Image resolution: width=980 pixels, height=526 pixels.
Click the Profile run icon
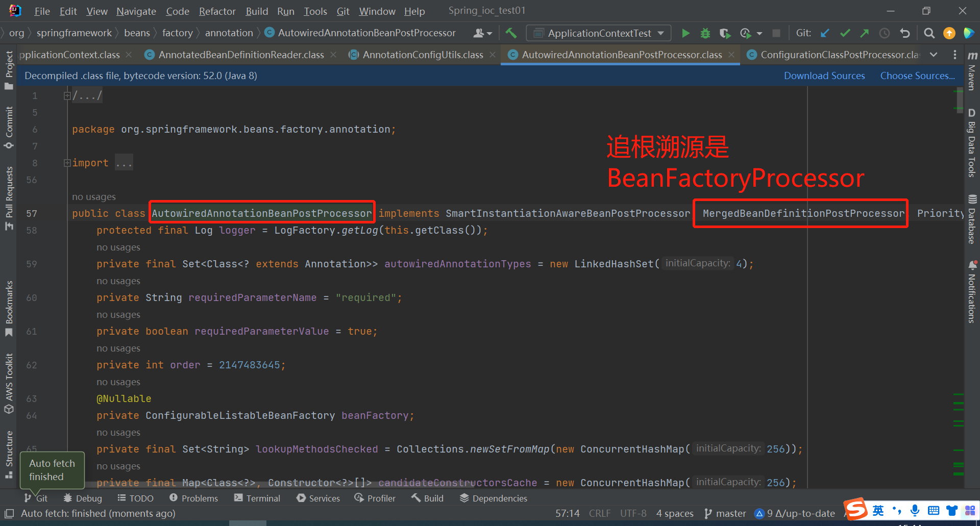pyautogui.click(x=745, y=33)
